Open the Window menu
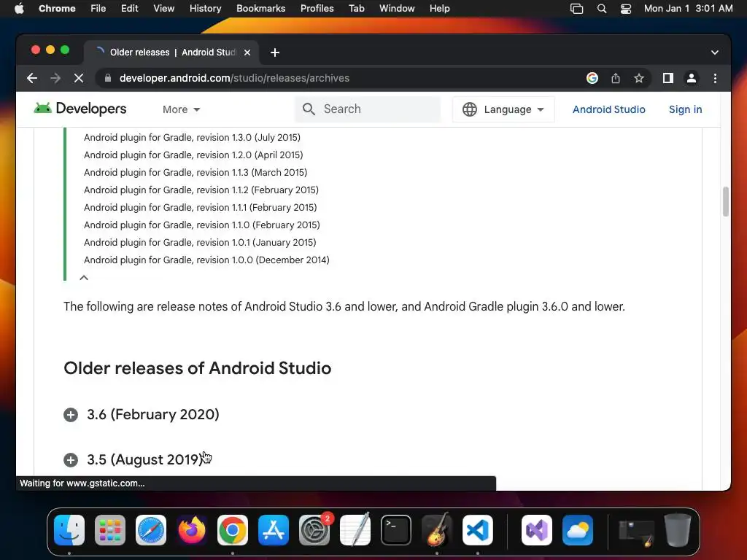The width and height of the screenshot is (747, 560). 397,9
